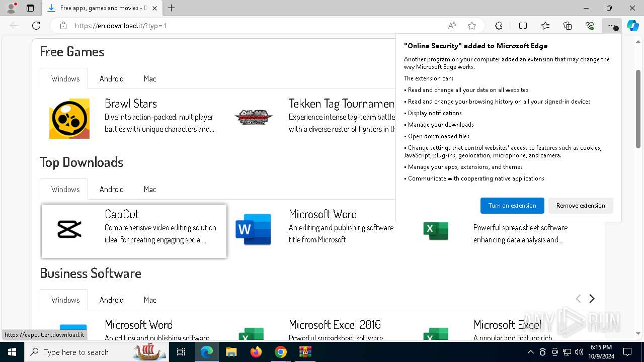View site information lock icon

coord(63,26)
